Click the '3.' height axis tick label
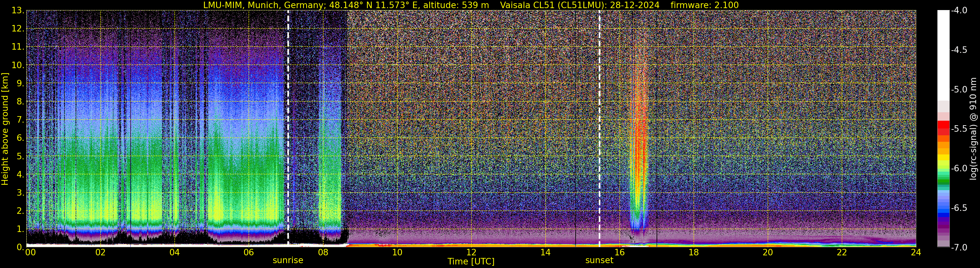 coord(20,193)
